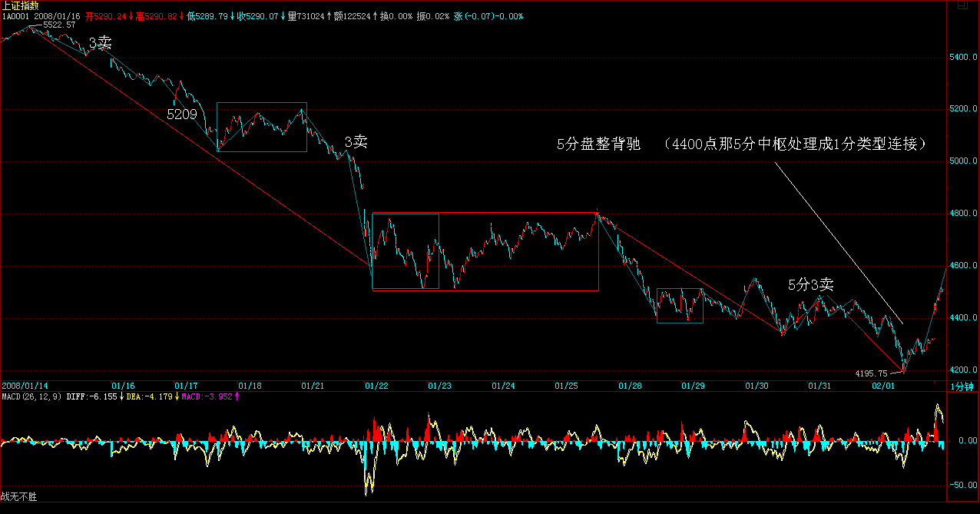
Task: Click the 5522.57 high price marker
Action: click(59, 25)
